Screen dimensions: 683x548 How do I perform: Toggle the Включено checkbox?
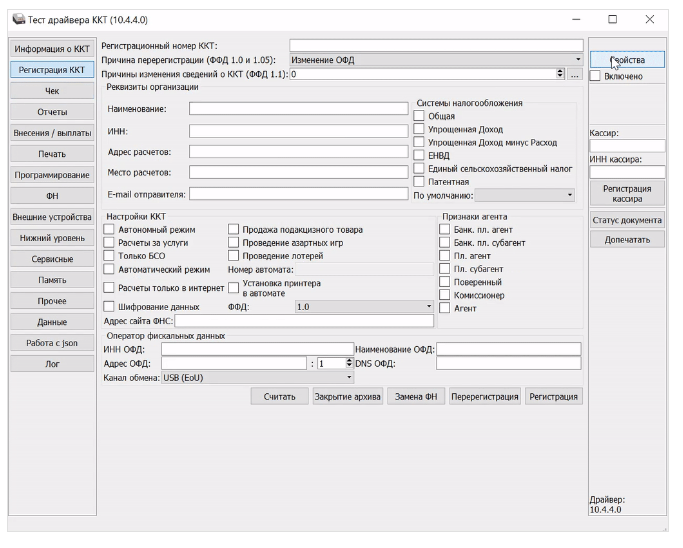tap(595, 76)
